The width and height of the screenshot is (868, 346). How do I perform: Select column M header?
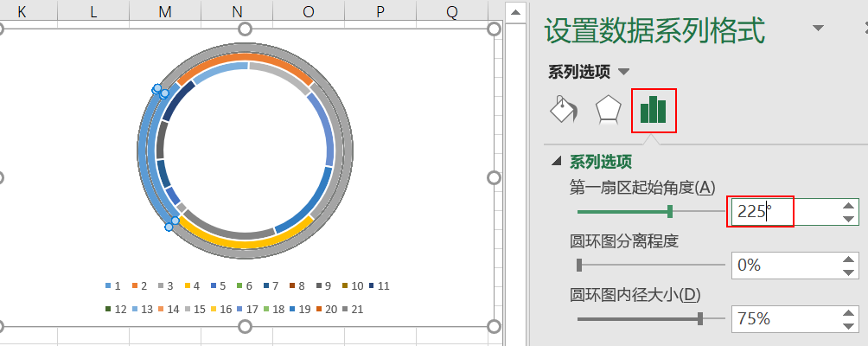[x=165, y=11]
